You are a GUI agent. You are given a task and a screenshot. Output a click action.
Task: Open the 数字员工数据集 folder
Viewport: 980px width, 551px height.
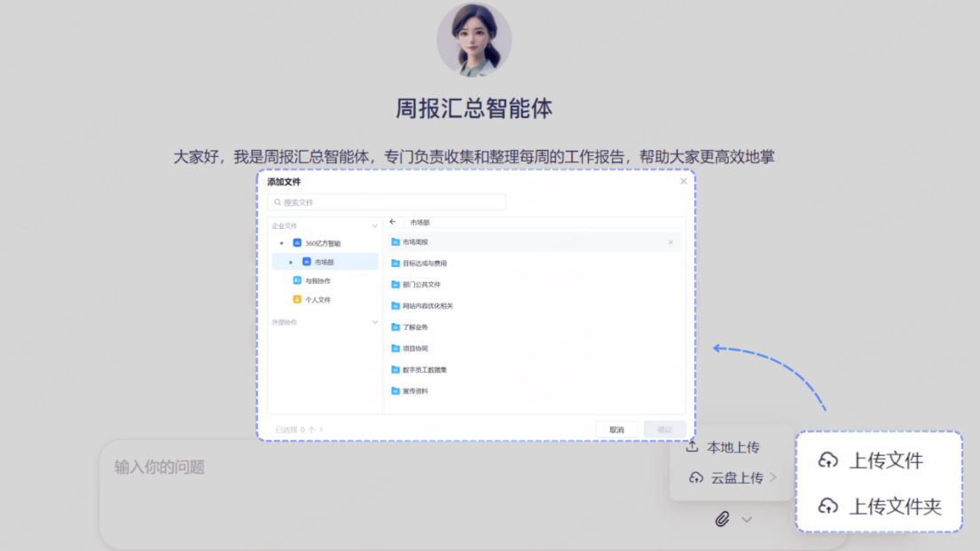click(x=424, y=370)
